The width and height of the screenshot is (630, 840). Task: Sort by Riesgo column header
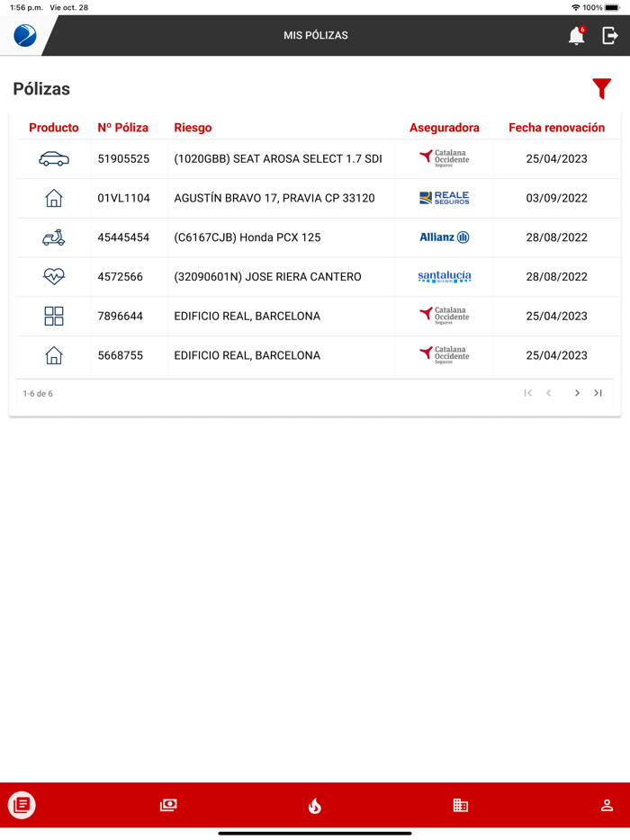[193, 128]
